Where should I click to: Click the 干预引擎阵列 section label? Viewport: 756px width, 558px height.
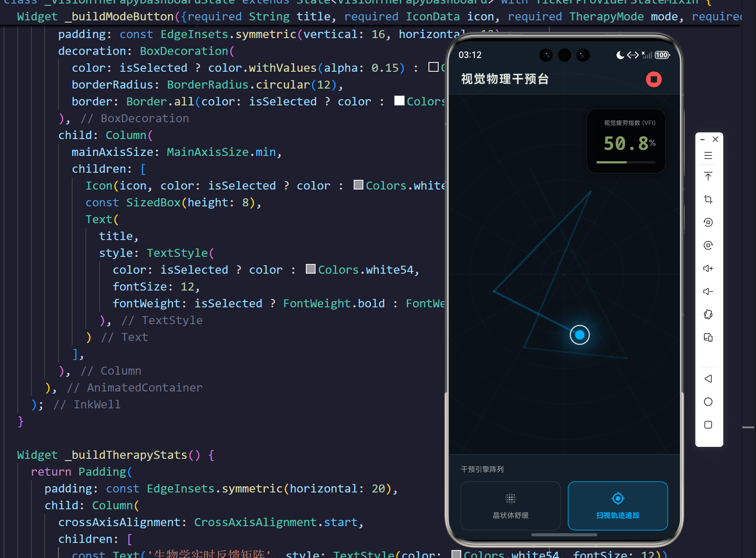click(x=482, y=469)
